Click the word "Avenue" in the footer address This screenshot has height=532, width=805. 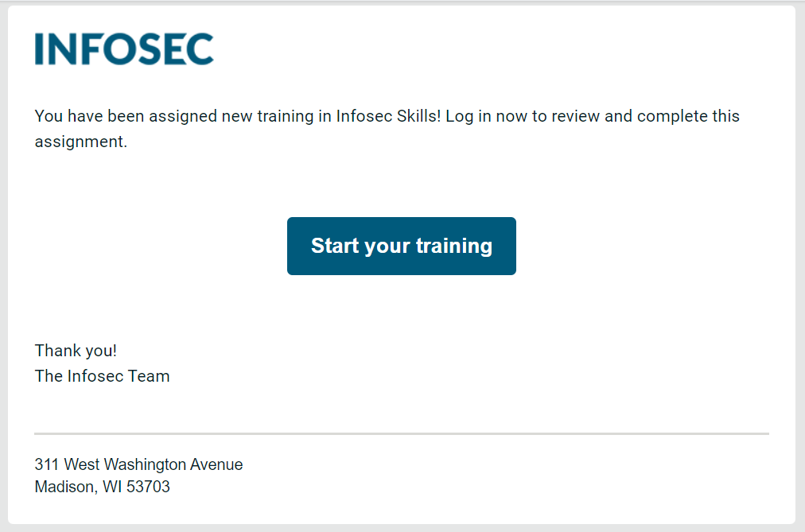pos(216,464)
